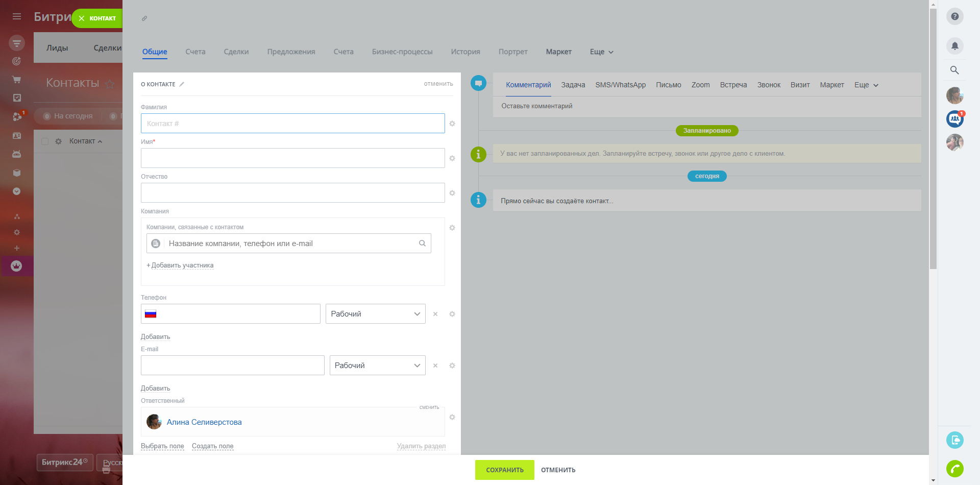This screenshot has height=485, width=980.
Task: Switch to the Общие tab
Action: pos(155,52)
